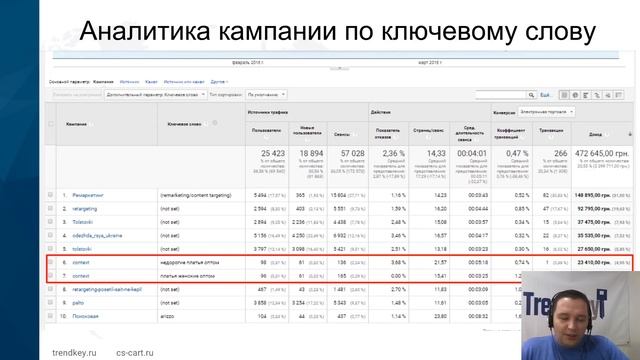Open the Поисковая campaign link
The image size is (640, 360).
(85, 316)
